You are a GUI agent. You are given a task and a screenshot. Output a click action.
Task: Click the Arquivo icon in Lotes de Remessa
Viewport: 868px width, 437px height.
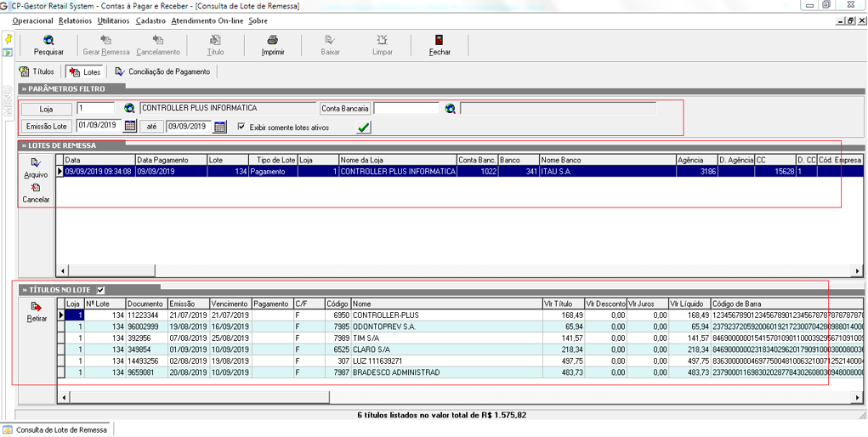tap(36, 163)
